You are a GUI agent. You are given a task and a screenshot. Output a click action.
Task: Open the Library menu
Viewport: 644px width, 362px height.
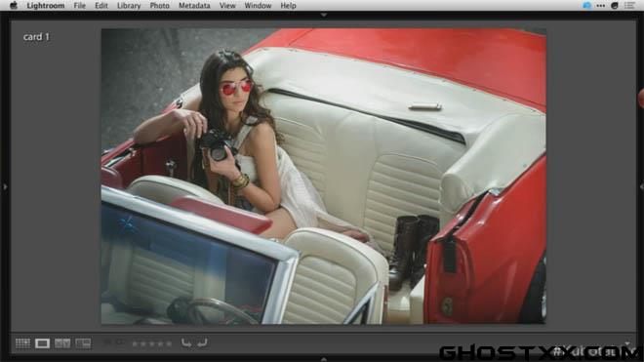tap(129, 5)
